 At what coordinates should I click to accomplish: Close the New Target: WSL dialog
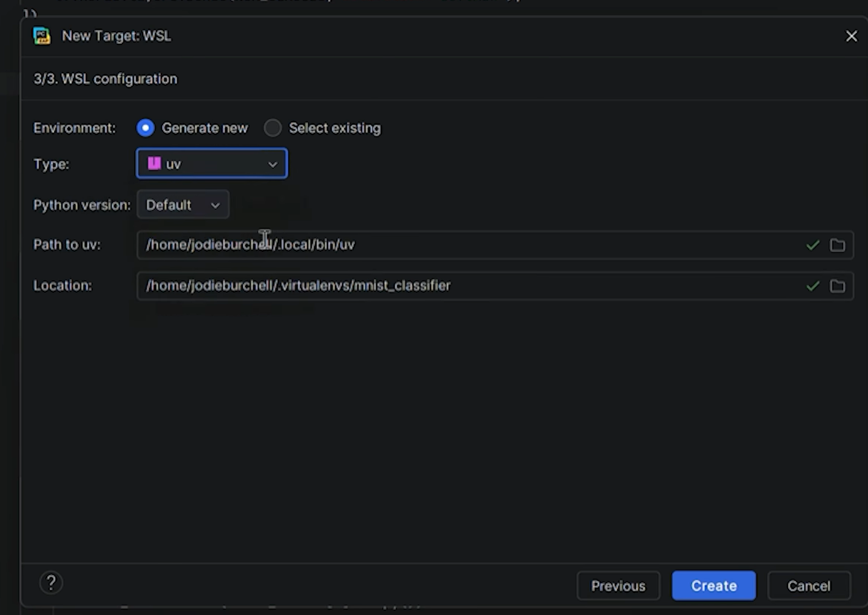point(851,36)
